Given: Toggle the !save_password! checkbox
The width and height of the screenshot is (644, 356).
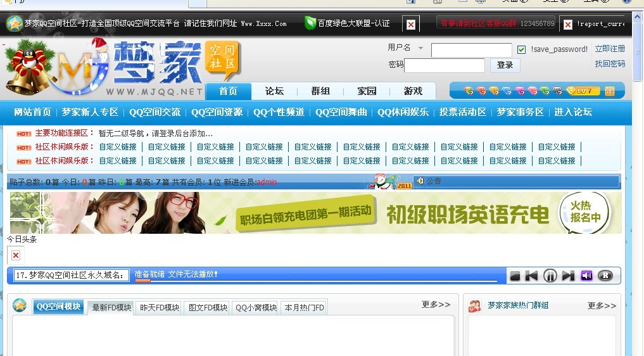Looking at the screenshot, I should coord(521,50).
